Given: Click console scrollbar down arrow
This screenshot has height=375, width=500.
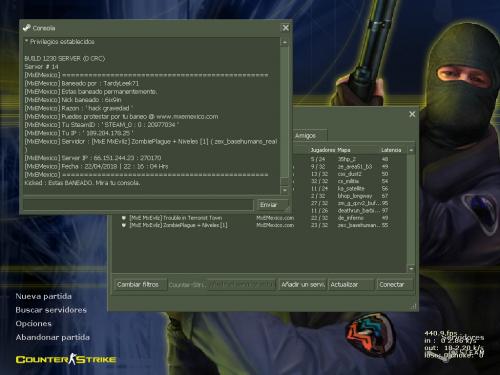Looking at the screenshot, I should pos(284,190).
